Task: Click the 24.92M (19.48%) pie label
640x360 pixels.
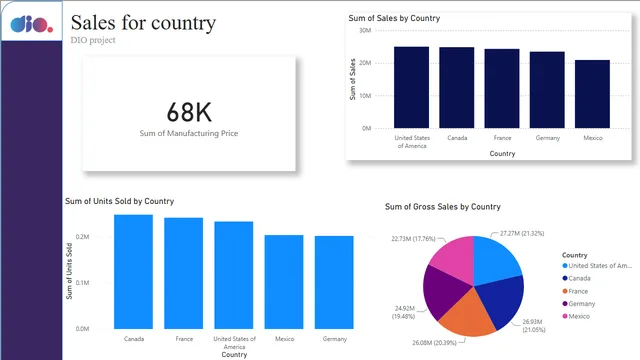Action: [404, 312]
